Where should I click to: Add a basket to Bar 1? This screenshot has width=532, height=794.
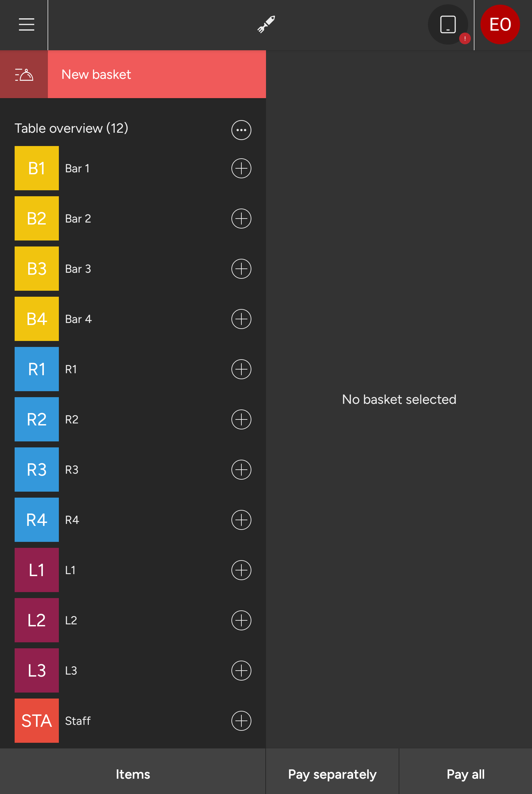(241, 168)
